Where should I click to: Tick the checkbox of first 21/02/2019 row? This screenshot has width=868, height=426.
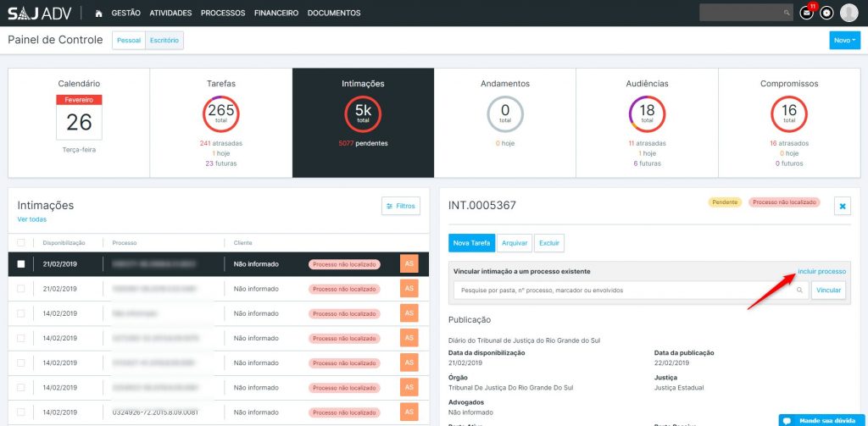[21, 264]
